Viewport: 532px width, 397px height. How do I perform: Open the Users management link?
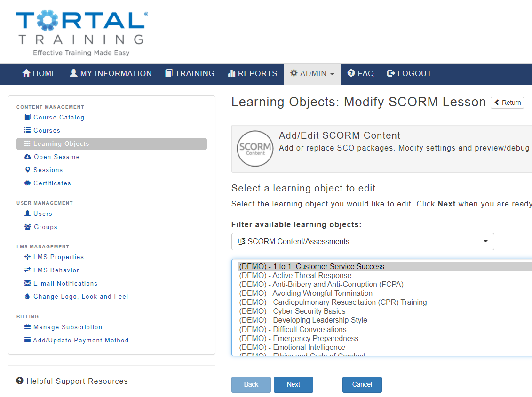(x=43, y=214)
